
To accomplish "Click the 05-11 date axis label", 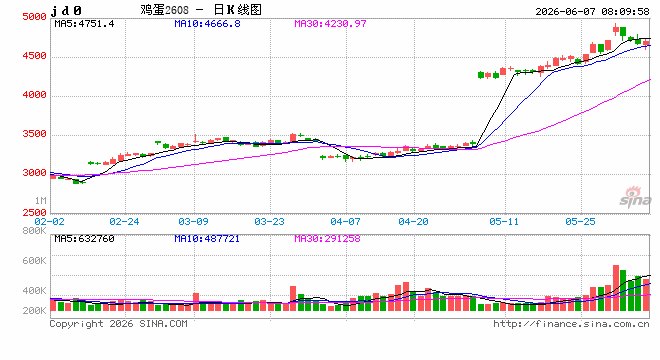I will click(504, 221).
